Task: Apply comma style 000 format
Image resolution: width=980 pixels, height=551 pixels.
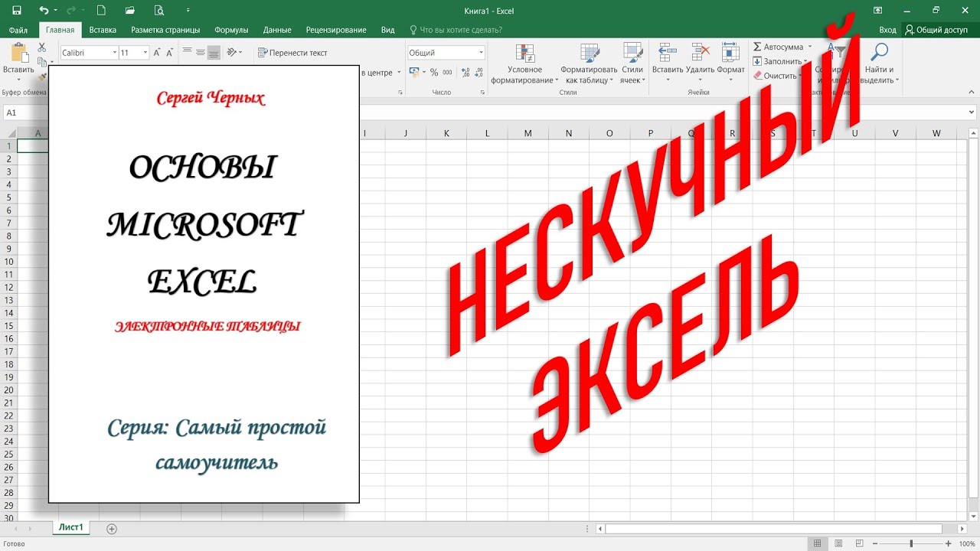Action: [448, 72]
